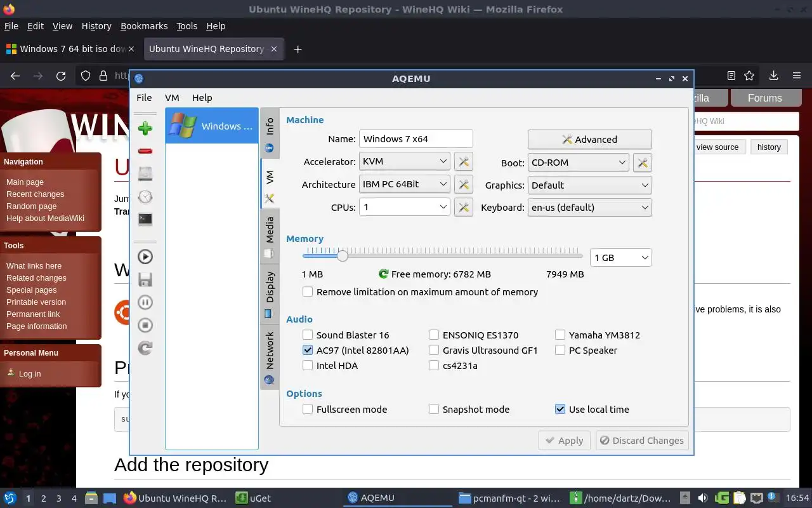Open AQEMU File menu
Screen dimensions: 812x508
click(144, 98)
